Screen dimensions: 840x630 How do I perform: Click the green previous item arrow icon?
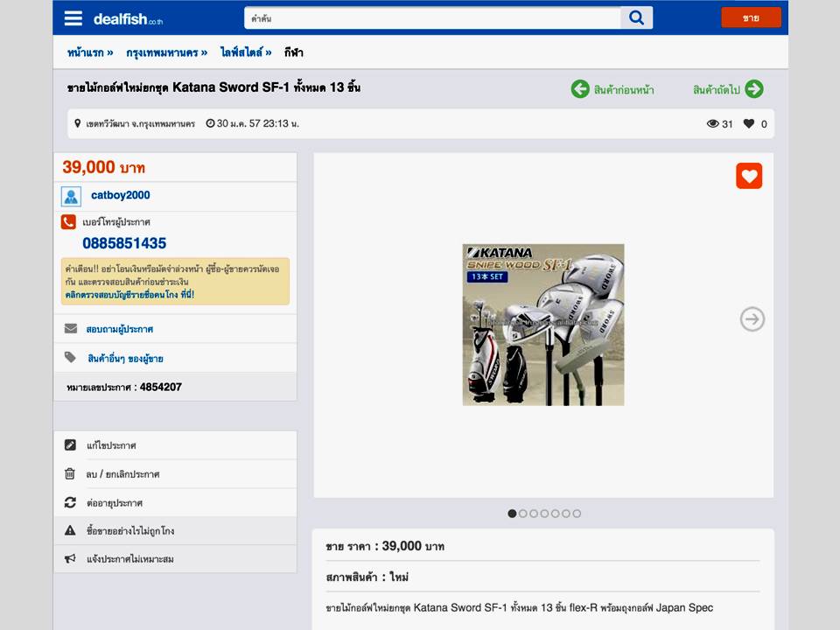[580, 89]
